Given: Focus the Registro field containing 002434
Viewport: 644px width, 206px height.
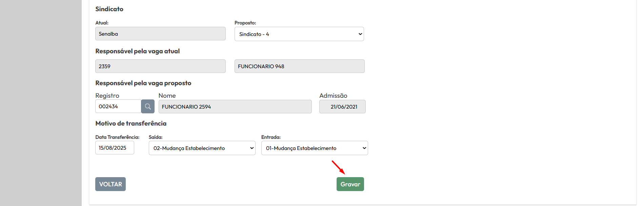Looking at the screenshot, I should (x=118, y=107).
